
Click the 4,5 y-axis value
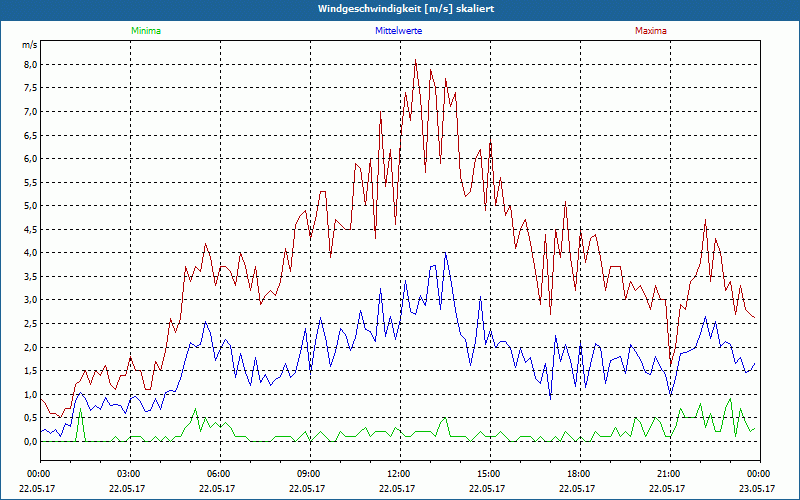tap(31, 229)
